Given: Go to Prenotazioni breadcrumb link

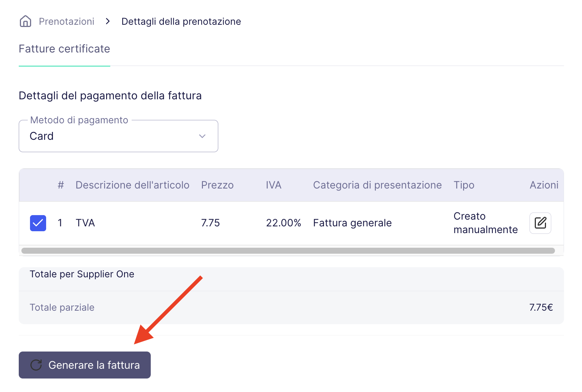Looking at the screenshot, I should pyautogui.click(x=67, y=21).
